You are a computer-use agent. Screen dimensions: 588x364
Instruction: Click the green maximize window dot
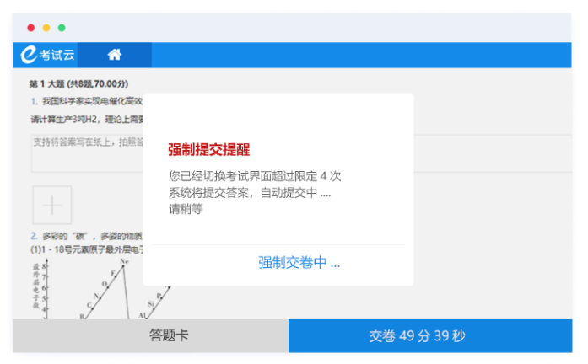(62, 28)
